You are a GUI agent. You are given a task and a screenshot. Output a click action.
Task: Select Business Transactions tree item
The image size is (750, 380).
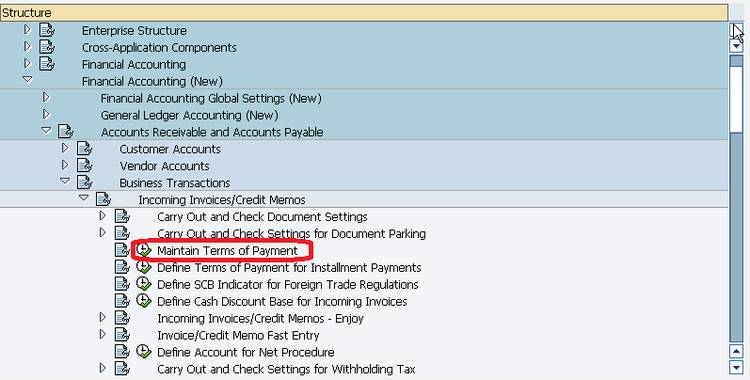[175, 183]
